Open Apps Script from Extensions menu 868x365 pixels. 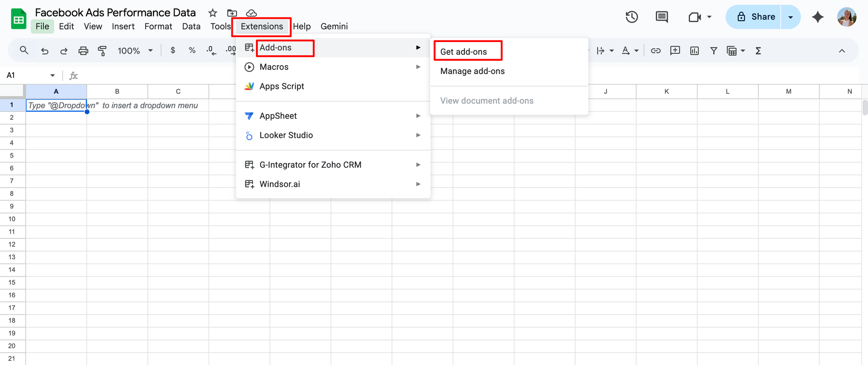tap(333, 86)
